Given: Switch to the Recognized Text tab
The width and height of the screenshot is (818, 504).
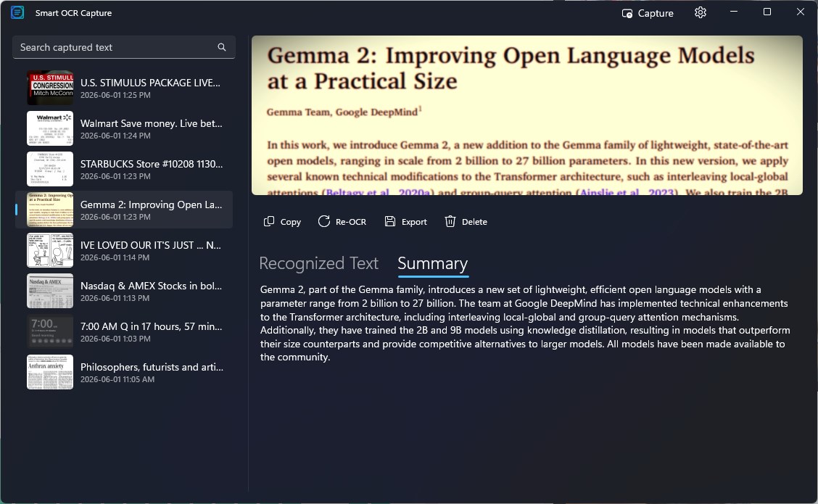Looking at the screenshot, I should pos(318,263).
